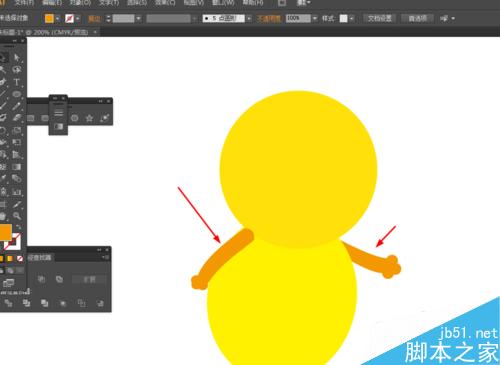Open the 选择(S) menu
Image resolution: width=500 pixels, height=365 pixels.
(x=137, y=3)
